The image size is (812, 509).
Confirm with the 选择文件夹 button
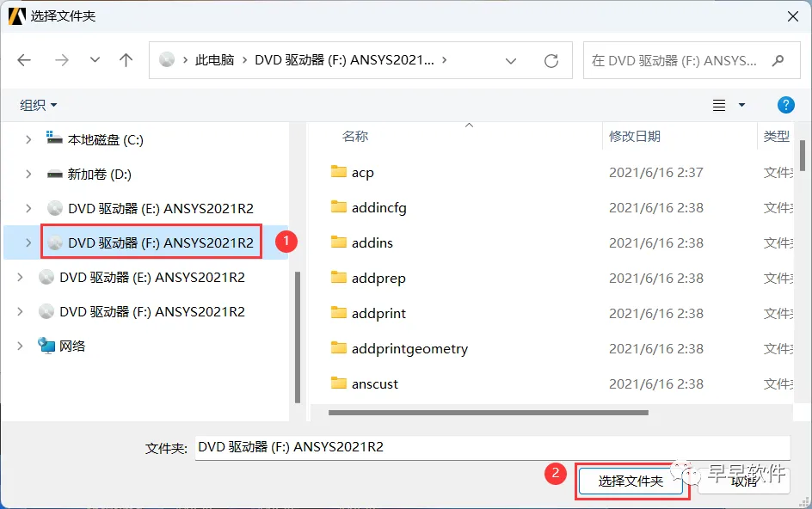click(631, 481)
